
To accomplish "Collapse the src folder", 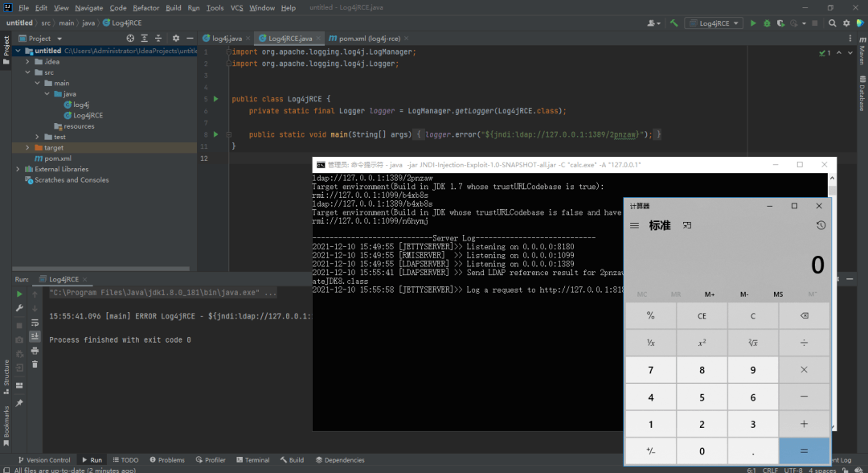I will 27,72.
